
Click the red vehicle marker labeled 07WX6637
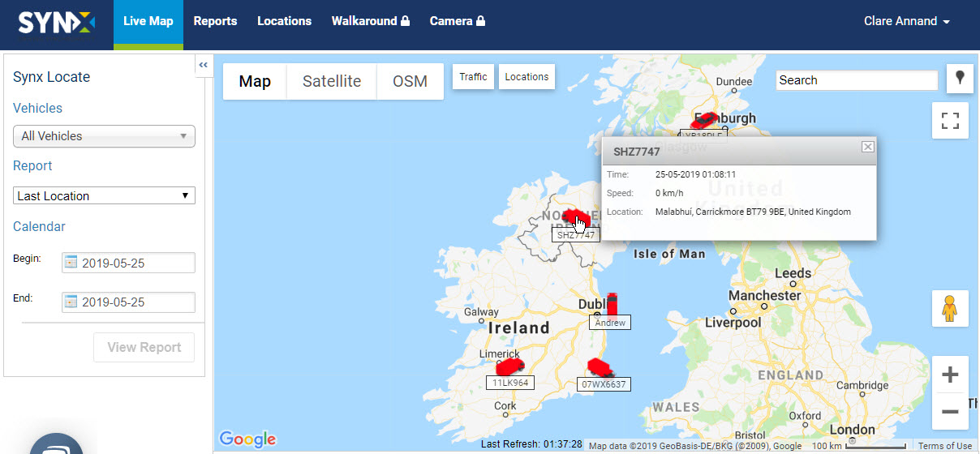pyautogui.click(x=600, y=368)
